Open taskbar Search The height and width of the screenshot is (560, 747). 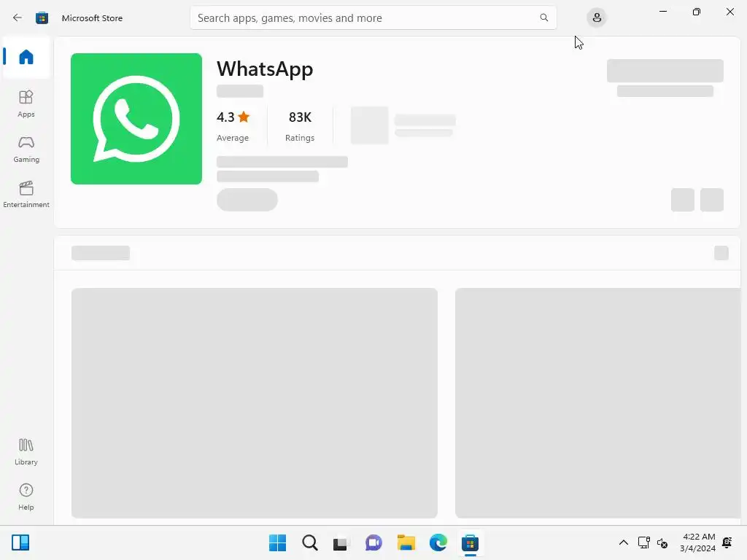(309, 542)
